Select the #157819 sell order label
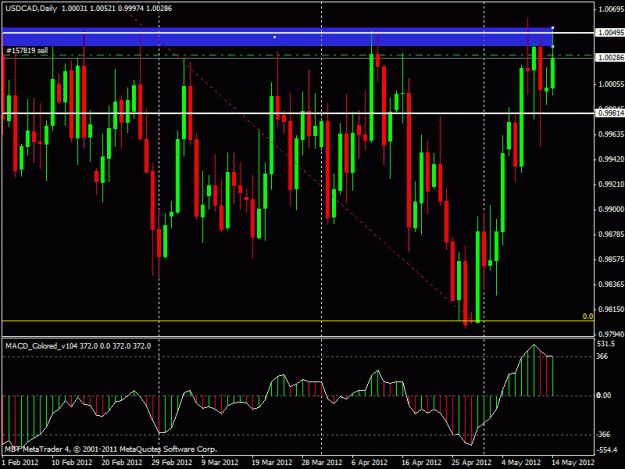This screenshot has height=469, width=625. [x=27, y=51]
